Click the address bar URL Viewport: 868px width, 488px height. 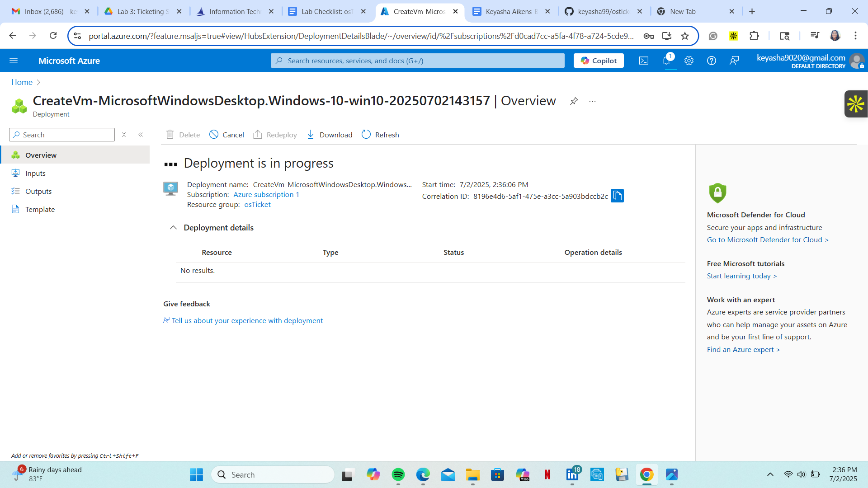pyautogui.click(x=362, y=36)
